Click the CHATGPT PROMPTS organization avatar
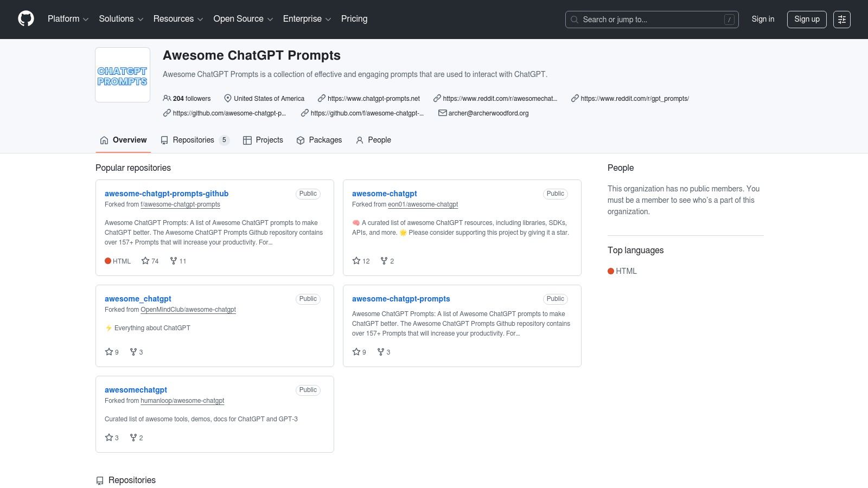 point(122,74)
